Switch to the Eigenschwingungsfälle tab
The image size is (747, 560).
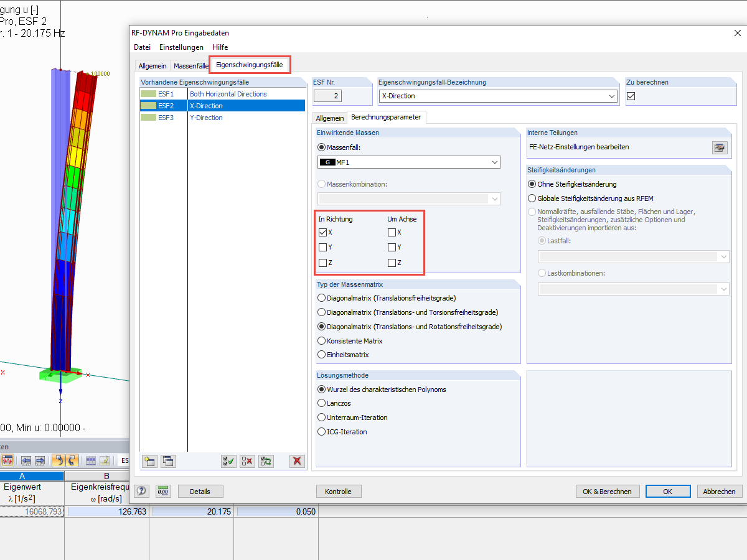(x=249, y=65)
